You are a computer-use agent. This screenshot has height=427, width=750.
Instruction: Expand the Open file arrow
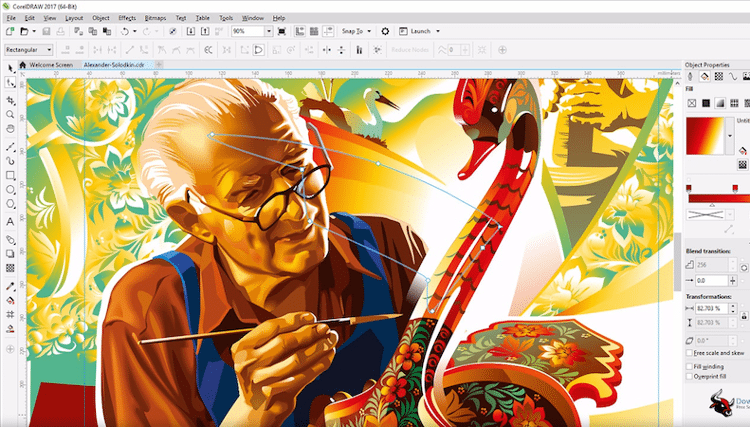pyautogui.click(x=33, y=31)
